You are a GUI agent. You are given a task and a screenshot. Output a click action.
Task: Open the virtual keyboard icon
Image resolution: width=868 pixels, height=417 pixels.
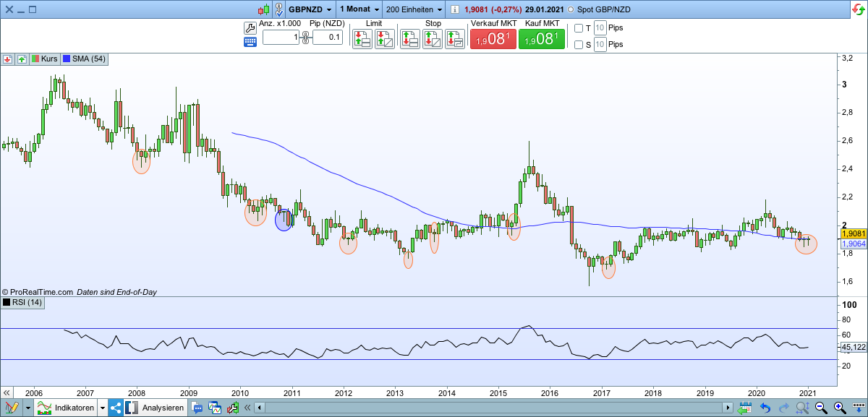pyautogui.click(x=250, y=43)
